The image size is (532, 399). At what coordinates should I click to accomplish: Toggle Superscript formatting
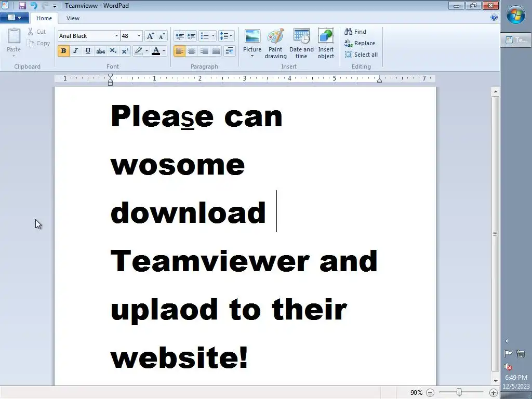pos(125,51)
